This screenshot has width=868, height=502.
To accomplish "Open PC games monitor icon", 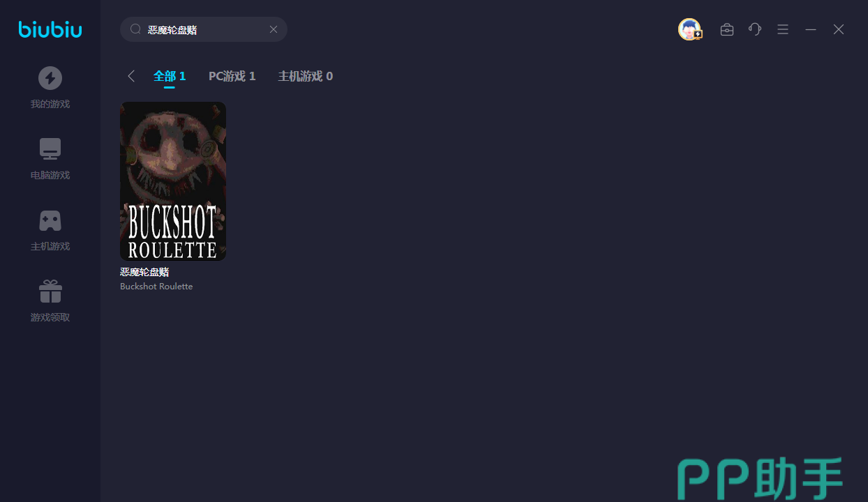I will (x=50, y=149).
